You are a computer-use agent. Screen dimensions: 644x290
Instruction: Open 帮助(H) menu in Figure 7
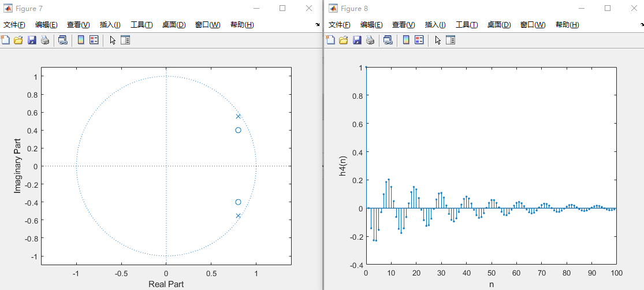click(x=243, y=25)
